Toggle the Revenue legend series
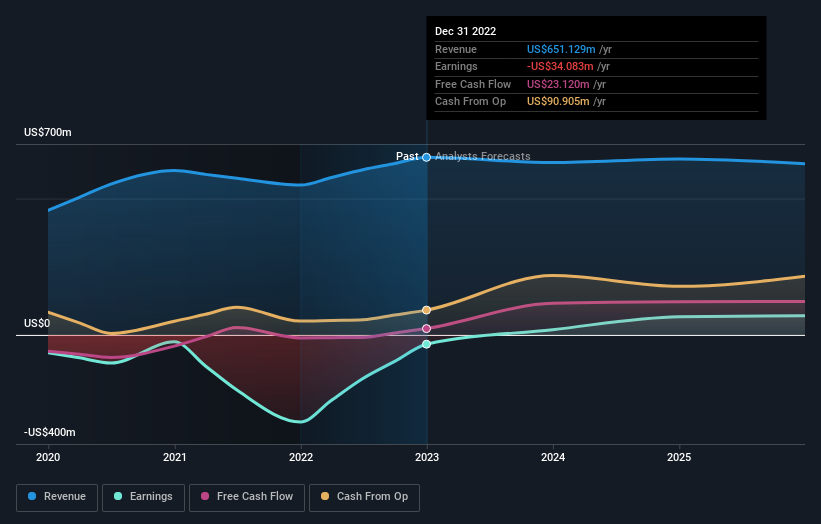The image size is (821, 524). pos(57,497)
